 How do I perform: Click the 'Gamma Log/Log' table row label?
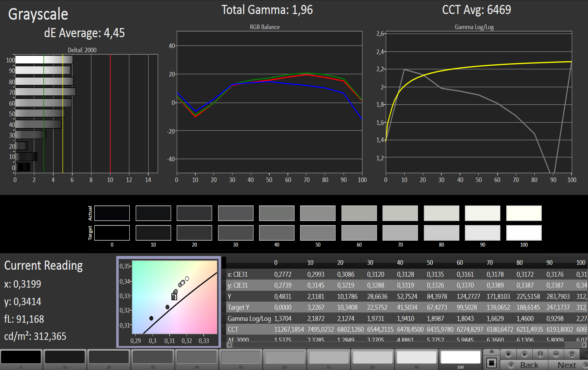pos(249,318)
